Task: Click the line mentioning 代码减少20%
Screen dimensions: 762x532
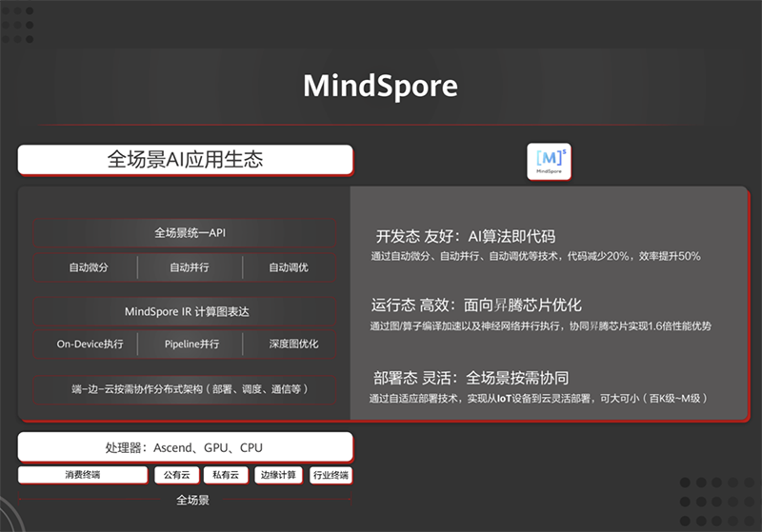Action: pyautogui.click(x=535, y=256)
